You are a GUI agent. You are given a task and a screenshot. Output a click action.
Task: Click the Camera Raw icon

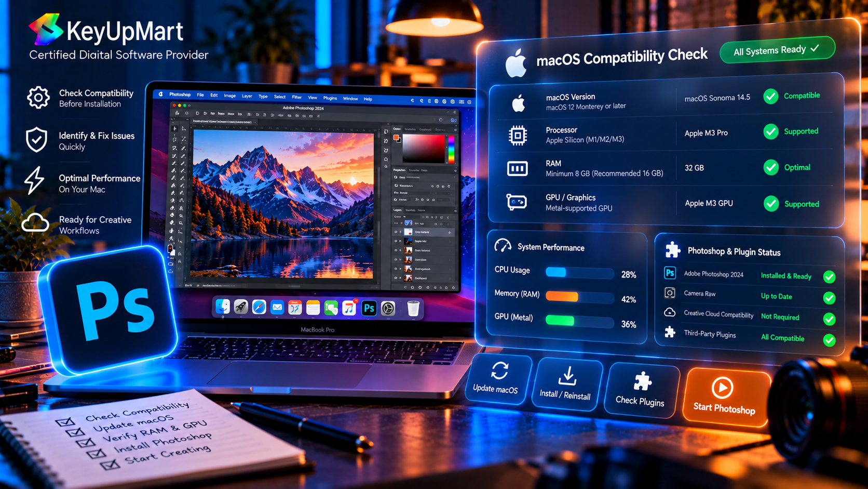[670, 293]
